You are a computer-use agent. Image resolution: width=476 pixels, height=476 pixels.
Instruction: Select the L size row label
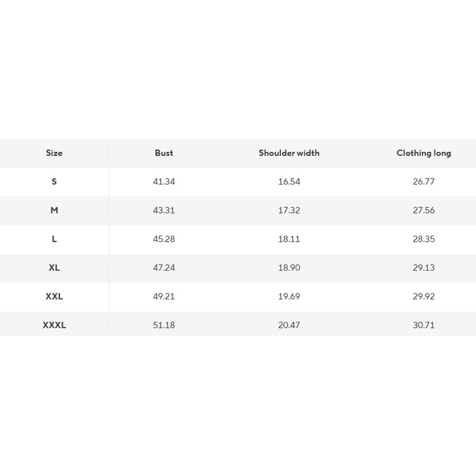point(54,239)
